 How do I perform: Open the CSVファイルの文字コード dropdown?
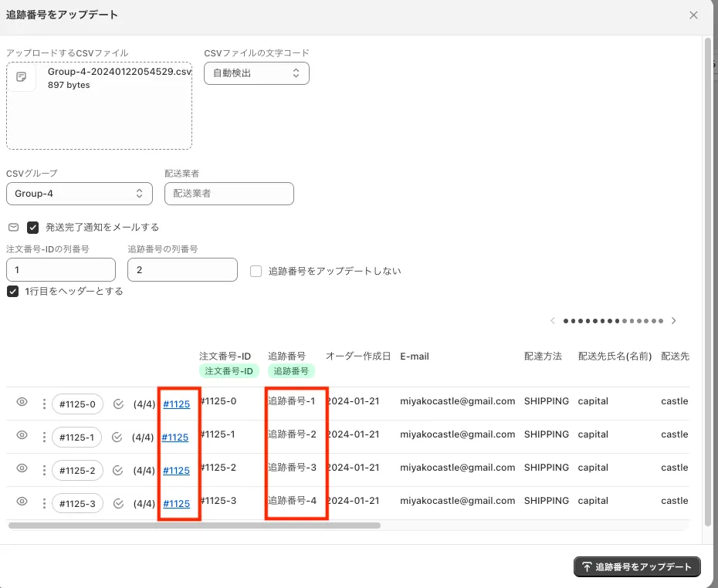pyautogui.click(x=256, y=73)
